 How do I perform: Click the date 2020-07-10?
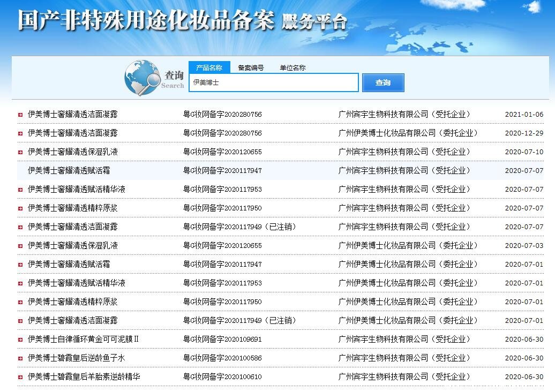click(524, 152)
